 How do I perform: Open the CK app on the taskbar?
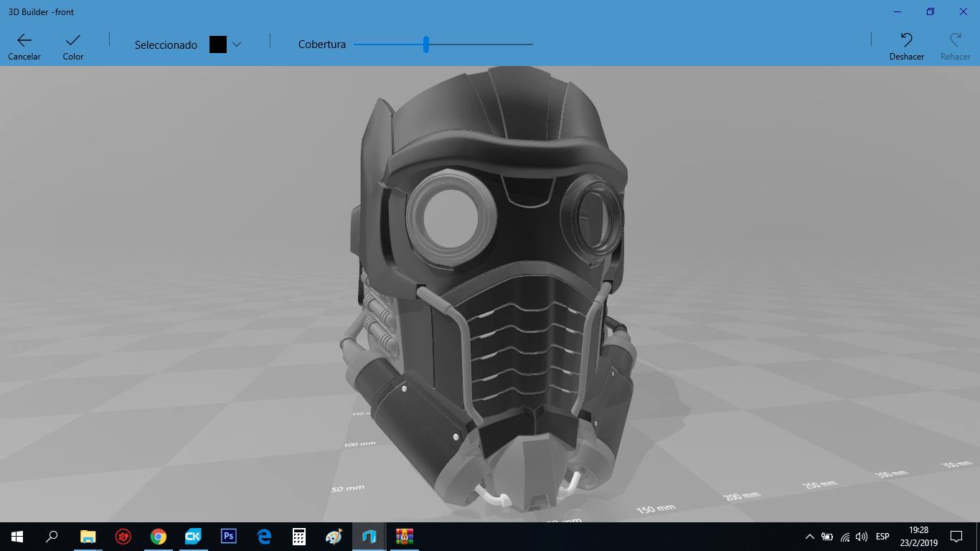[x=193, y=537]
